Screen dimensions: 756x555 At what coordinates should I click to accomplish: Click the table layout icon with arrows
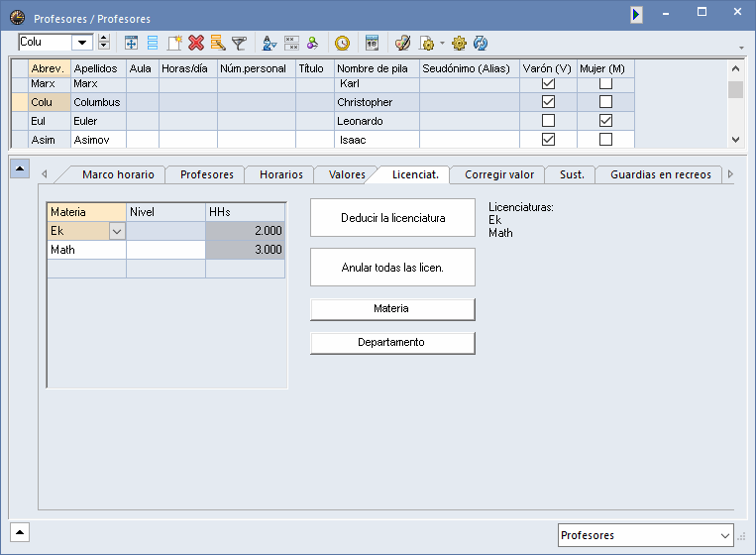tap(131, 43)
